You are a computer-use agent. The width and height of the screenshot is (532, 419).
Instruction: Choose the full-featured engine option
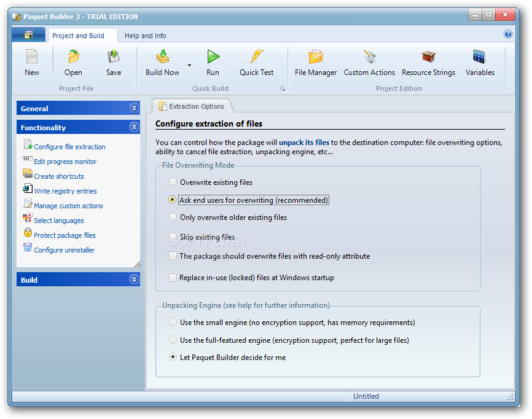click(x=173, y=339)
